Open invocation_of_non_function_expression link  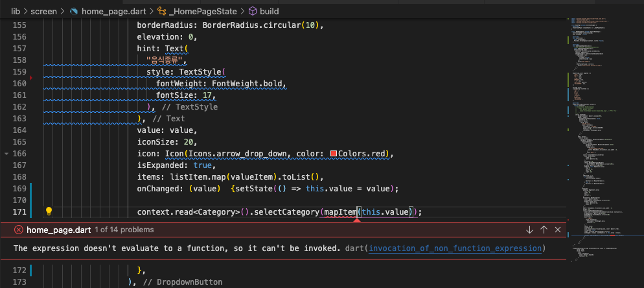point(455,248)
